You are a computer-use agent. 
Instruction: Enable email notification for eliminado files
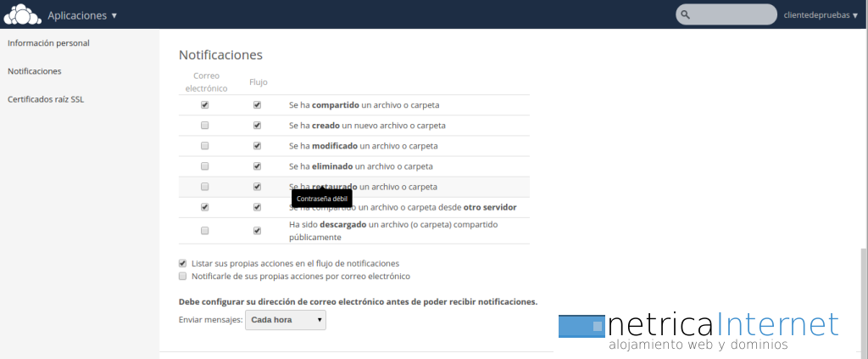tap(205, 166)
